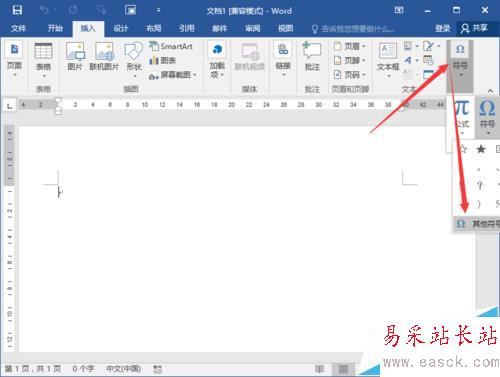Viewport: 500px width, 377px height.
Task: Insert a 图表 chart
Action: (162, 60)
